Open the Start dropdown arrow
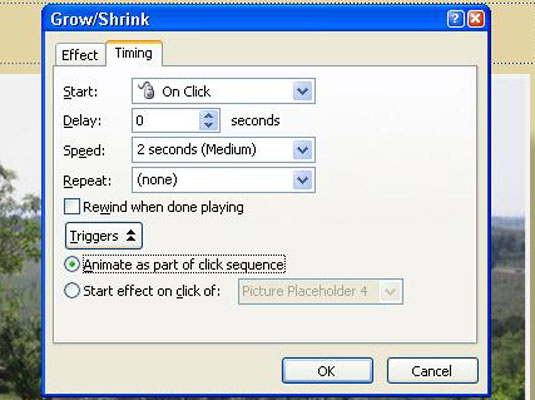The image size is (535, 400). 303,91
